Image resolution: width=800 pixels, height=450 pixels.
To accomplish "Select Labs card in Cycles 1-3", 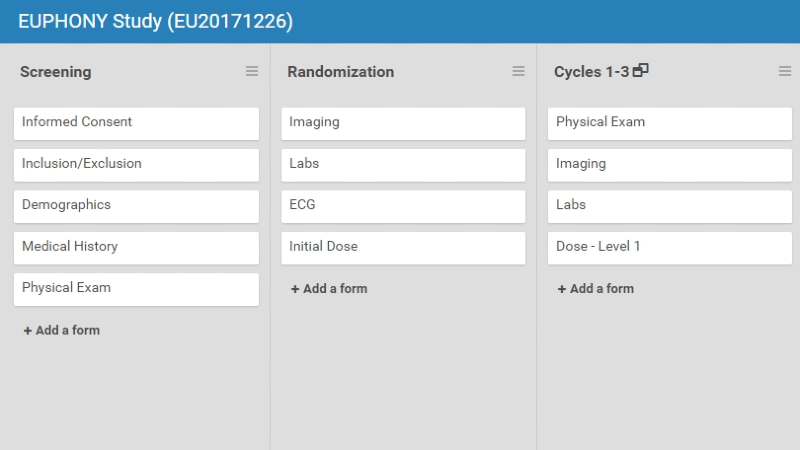I will point(670,206).
